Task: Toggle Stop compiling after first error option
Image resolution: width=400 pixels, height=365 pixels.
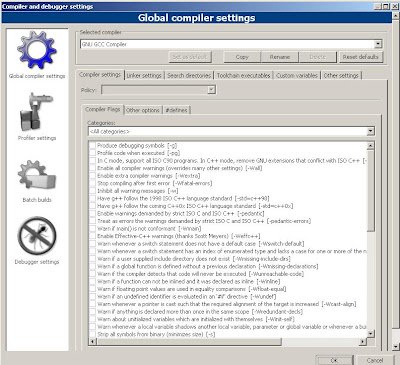Action: pos(92,183)
